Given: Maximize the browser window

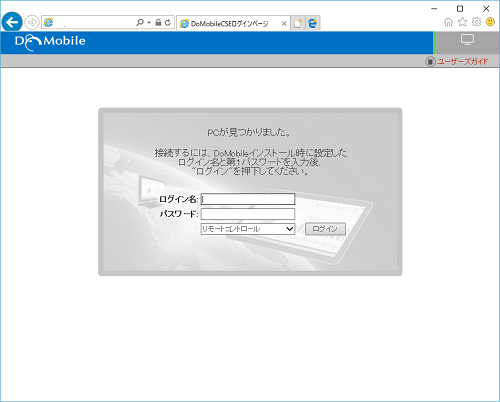Looking at the screenshot, I should pyautogui.click(x=460, y=8).
